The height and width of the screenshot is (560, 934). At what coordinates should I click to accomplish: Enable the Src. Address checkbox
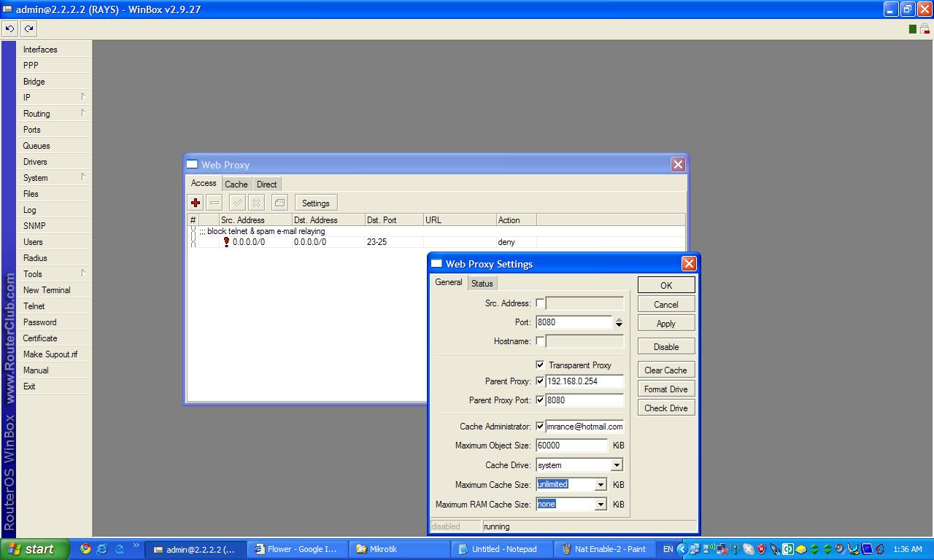tap(540, 303)
